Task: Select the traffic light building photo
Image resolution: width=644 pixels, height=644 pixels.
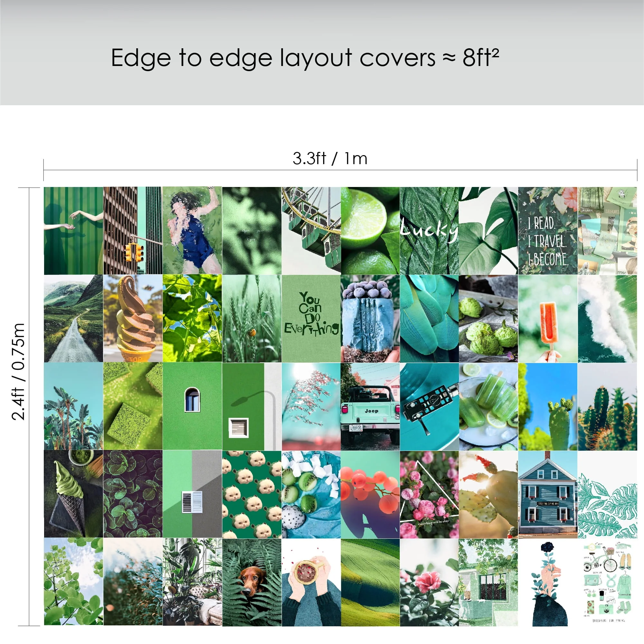Action: (133, 231)
